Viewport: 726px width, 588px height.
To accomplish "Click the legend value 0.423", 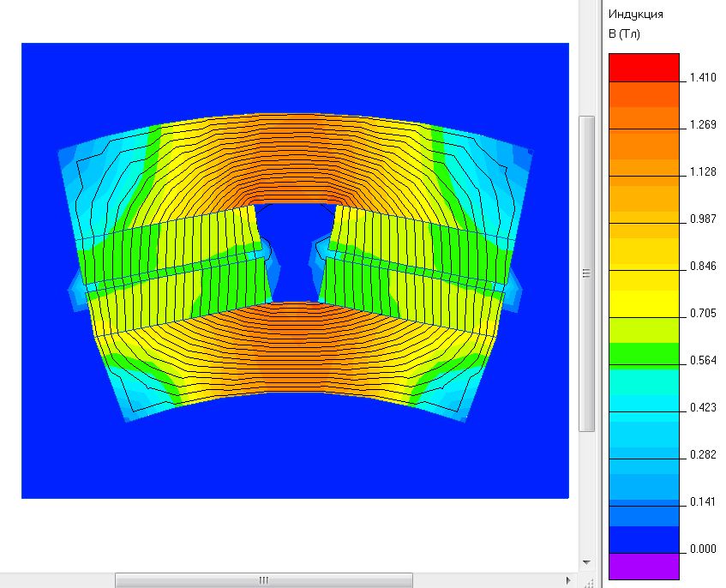I will tap(703, 407).
